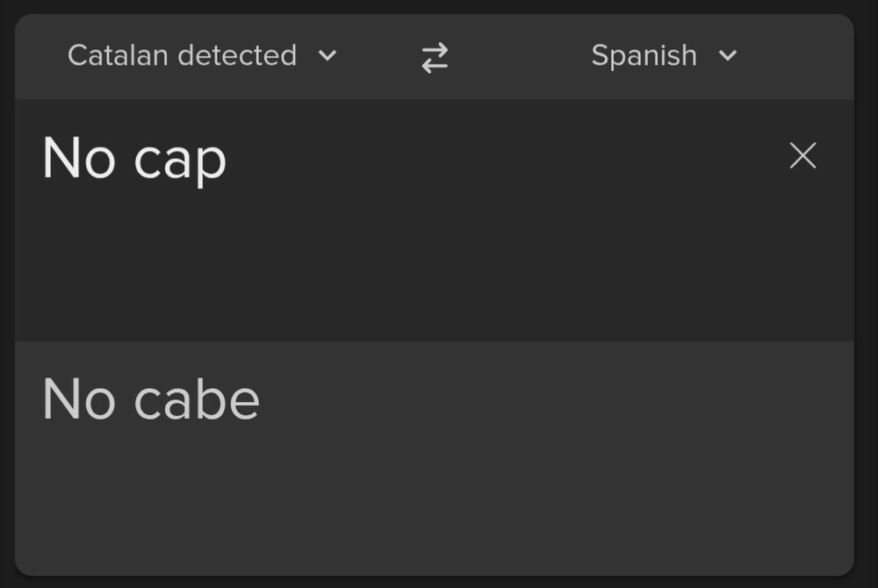
Task: Click the No cap source text
Action: coord(134,159)
